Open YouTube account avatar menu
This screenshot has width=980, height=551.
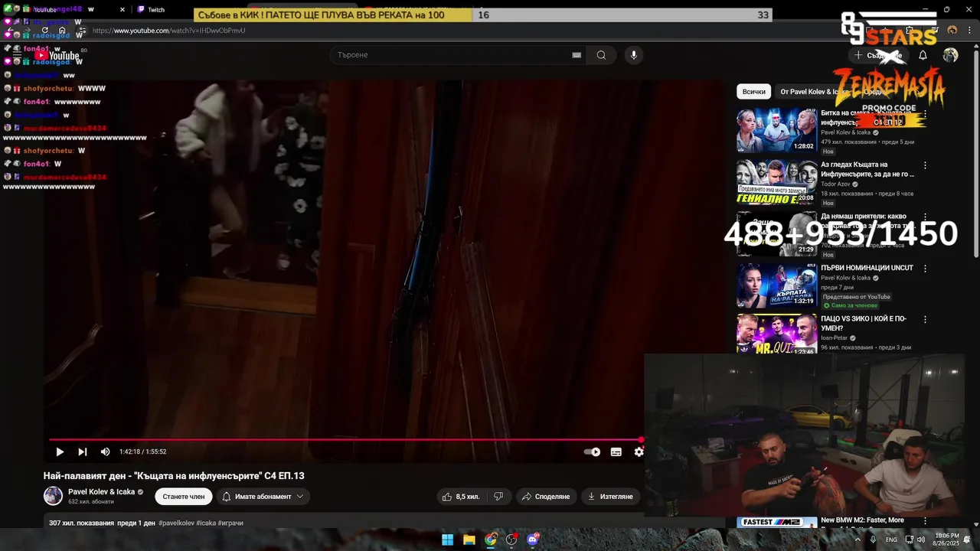(950, 55)
